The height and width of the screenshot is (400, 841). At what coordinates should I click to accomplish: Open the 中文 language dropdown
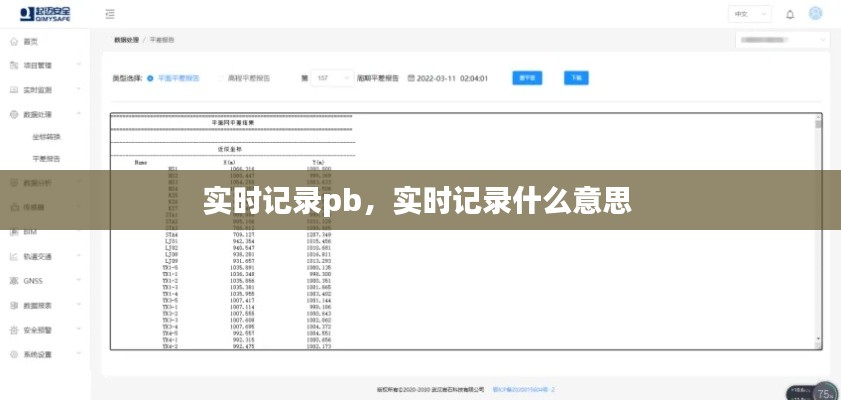(x=750, y=15)
